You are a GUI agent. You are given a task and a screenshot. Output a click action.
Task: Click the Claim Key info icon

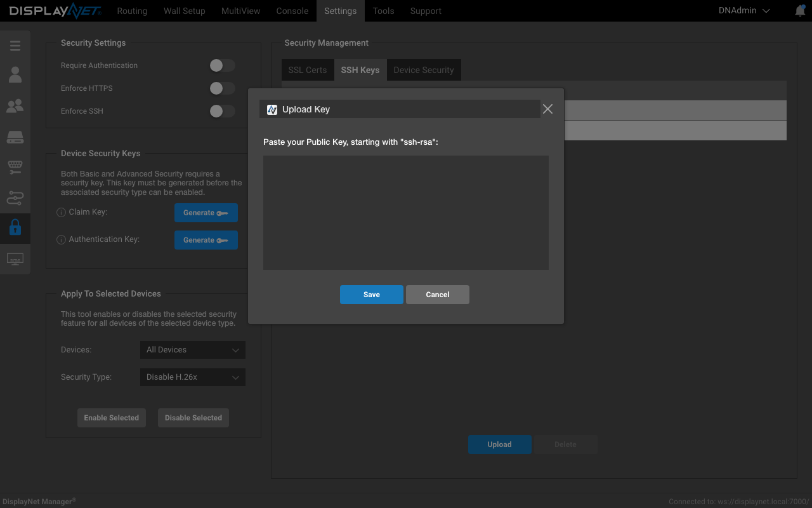tap(62, 213)
